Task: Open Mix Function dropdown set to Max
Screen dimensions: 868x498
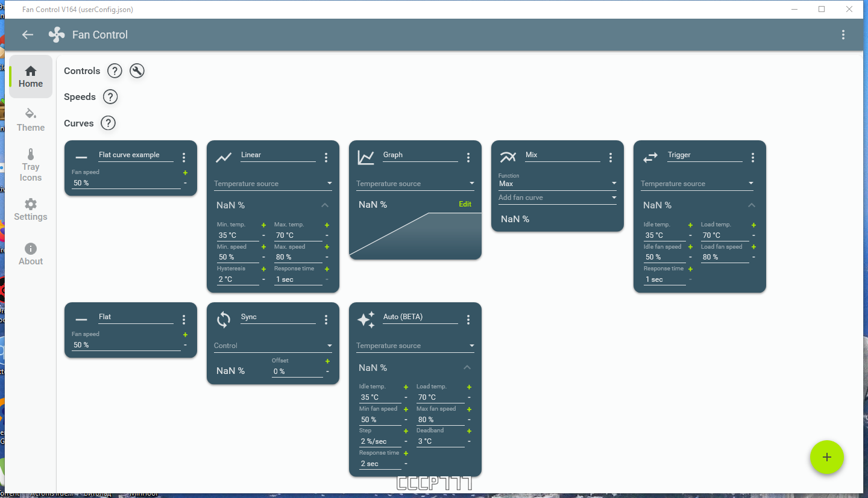Action: click(x=558, y=181)
